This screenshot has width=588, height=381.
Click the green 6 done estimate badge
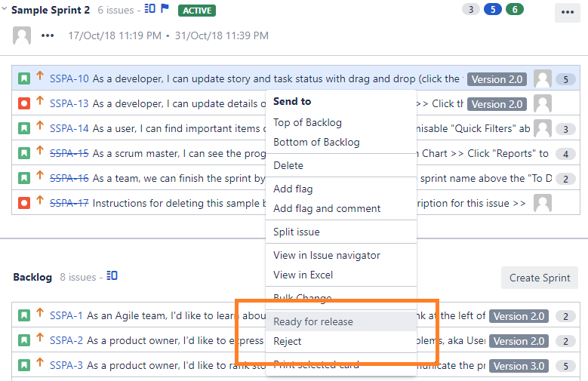point(515,9)
